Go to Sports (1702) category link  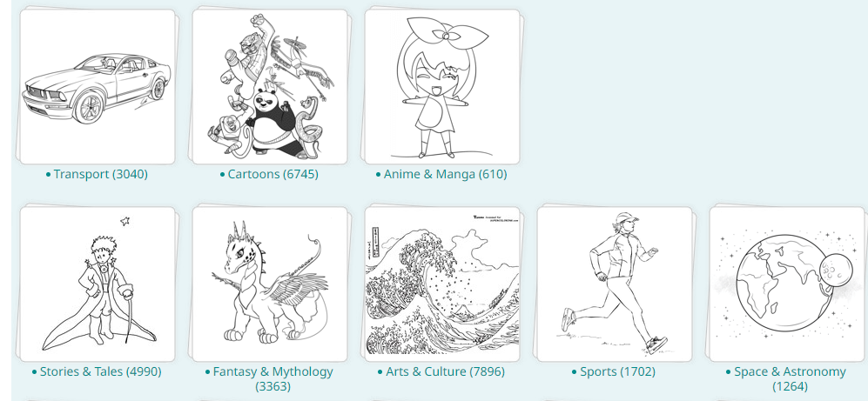(x=618, y=371)
